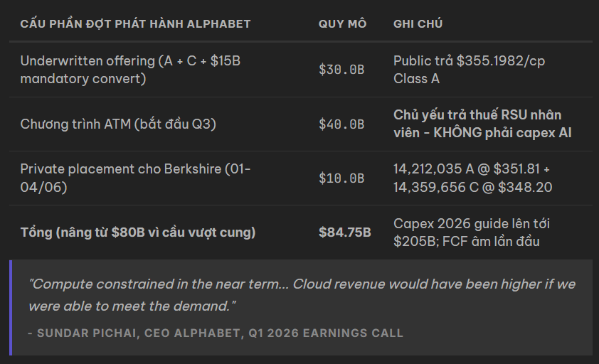Click the Capex 2026 guide note
599x364 pixels.
pyautogui.click(x=472, y=232)
